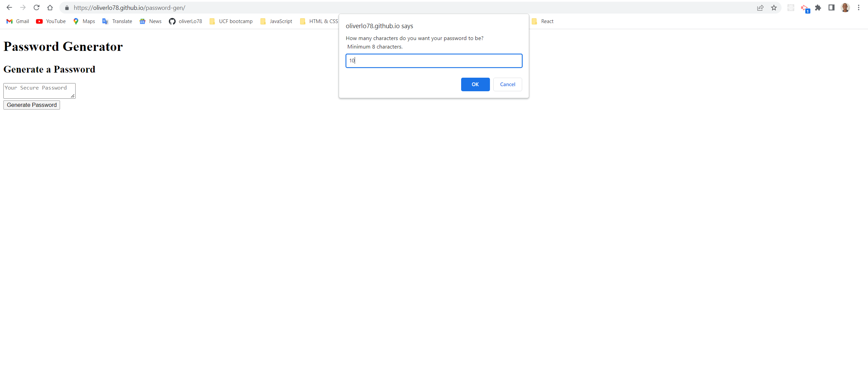Click OK to confirm password length
868x384 pixels.
[x=475, y=84]
